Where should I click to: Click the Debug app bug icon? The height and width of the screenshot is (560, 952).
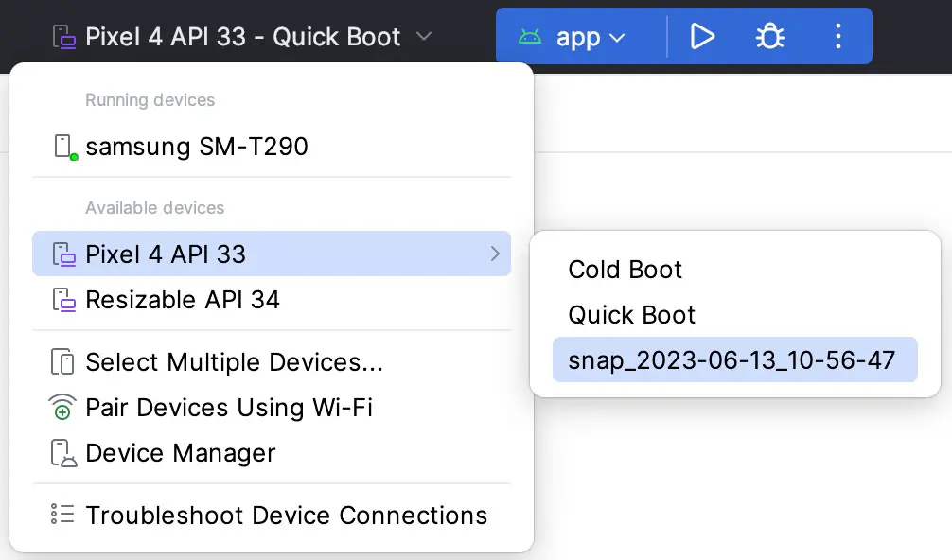pyautogui.click(x=770, y=36)
